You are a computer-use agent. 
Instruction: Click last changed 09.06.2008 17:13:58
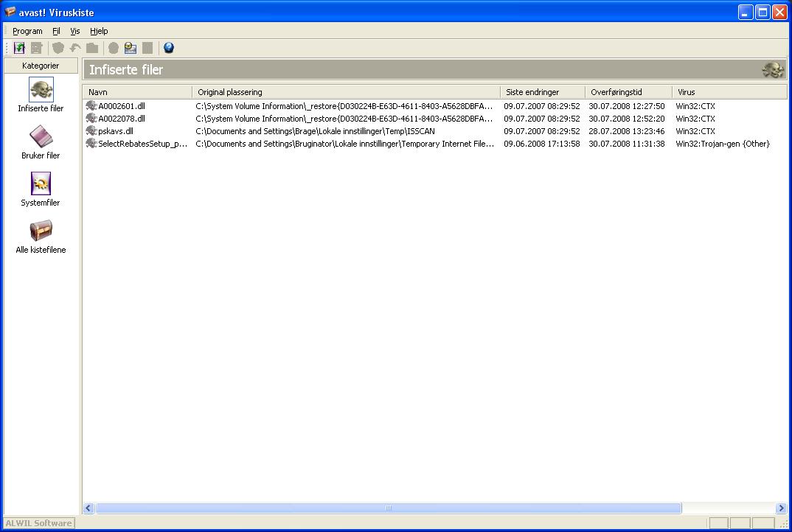point(542,144)
